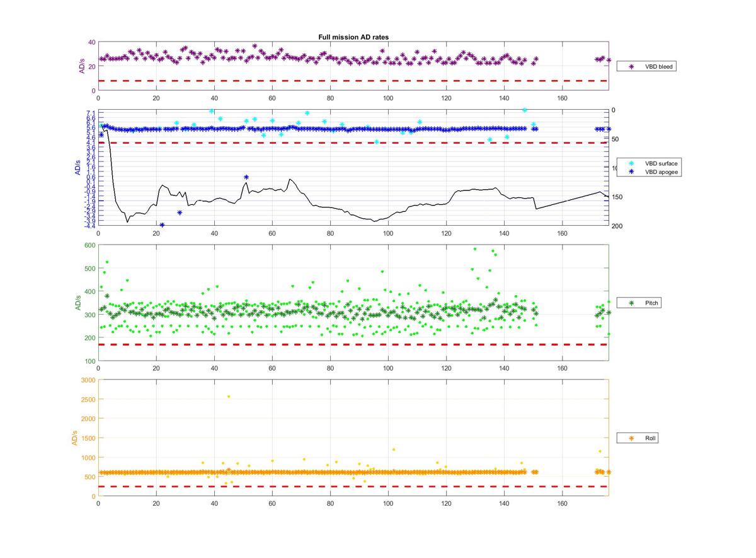Click the "100" x-tick under the VBD bleed plot
Screen dimensions: 756x558
point(389,98)
